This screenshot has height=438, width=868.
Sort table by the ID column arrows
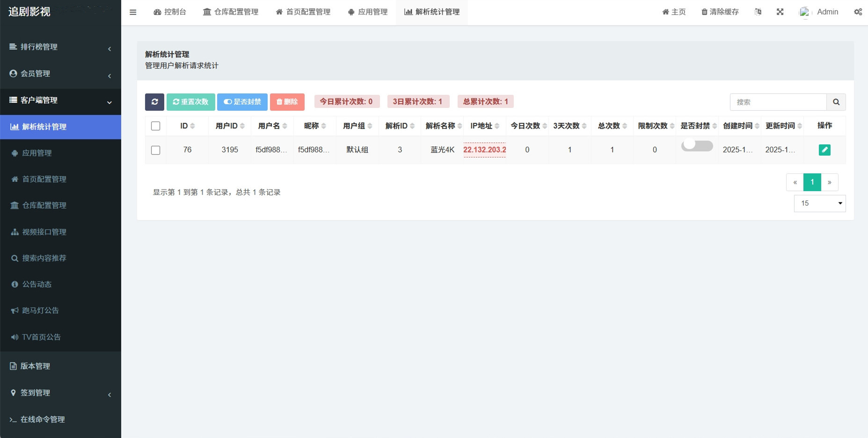tap(192, 126)
